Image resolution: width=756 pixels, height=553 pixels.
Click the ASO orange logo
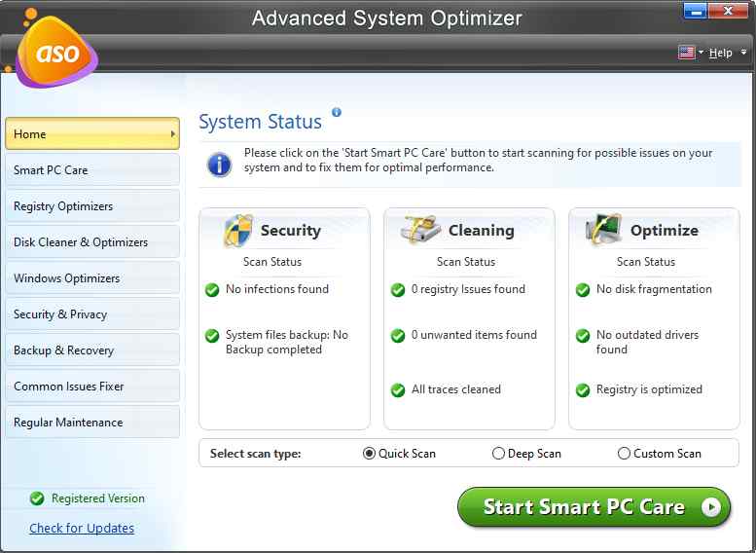(56, 52)
